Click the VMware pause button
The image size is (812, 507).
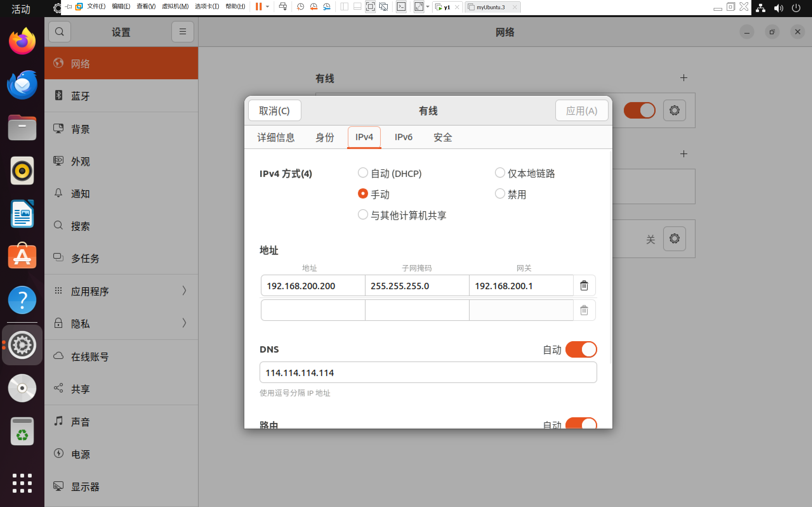pyautogui.click(x=258, y=7)
